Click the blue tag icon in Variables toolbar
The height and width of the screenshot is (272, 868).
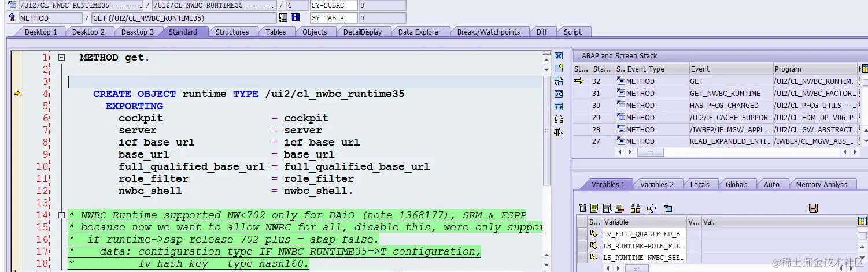(x=668, y=208)
